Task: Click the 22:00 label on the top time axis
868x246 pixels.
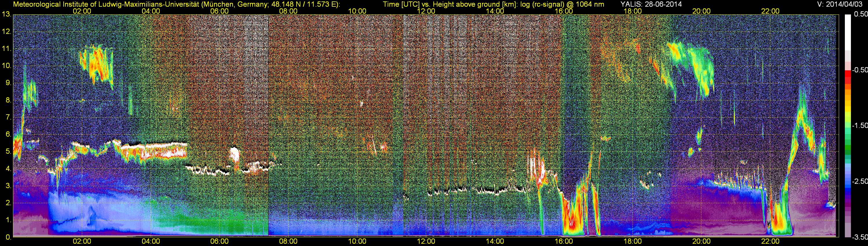Action: tap(770, 11)
